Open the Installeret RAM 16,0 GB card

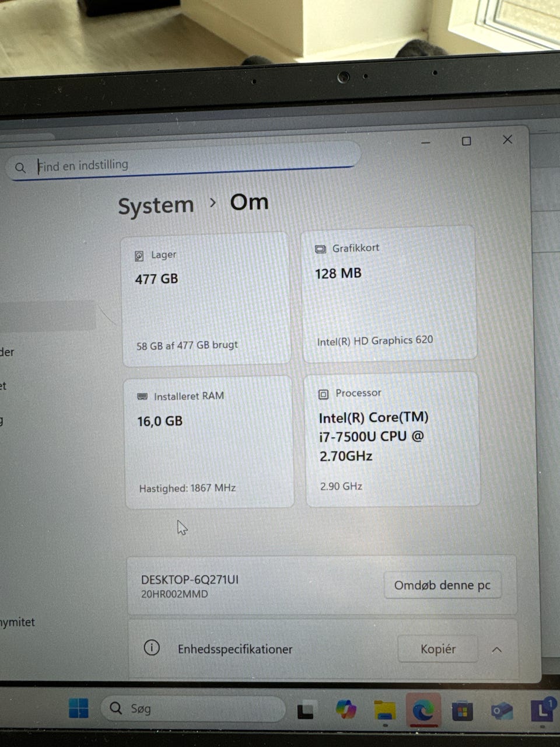[x=209, y=442]
